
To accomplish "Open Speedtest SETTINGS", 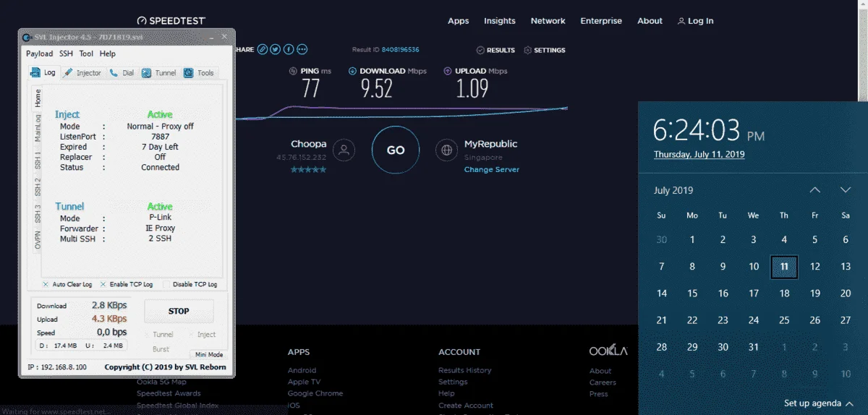I will (x=545, y=50).
